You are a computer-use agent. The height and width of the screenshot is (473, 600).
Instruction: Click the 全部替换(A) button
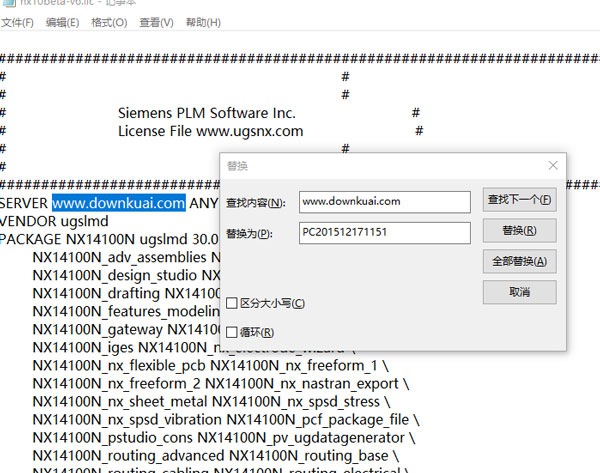tap(519, 261)
